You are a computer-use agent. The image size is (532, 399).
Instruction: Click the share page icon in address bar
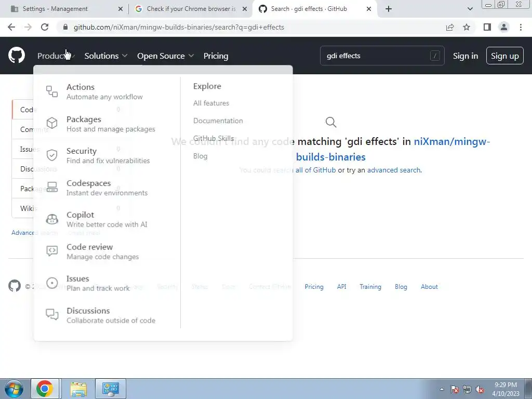click(450, 27)
